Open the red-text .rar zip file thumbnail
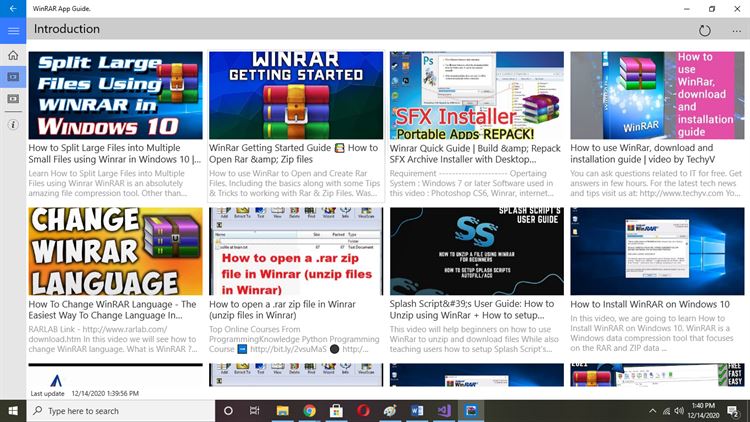The width and height of the screenshot is (750, 422). [296, 251]
